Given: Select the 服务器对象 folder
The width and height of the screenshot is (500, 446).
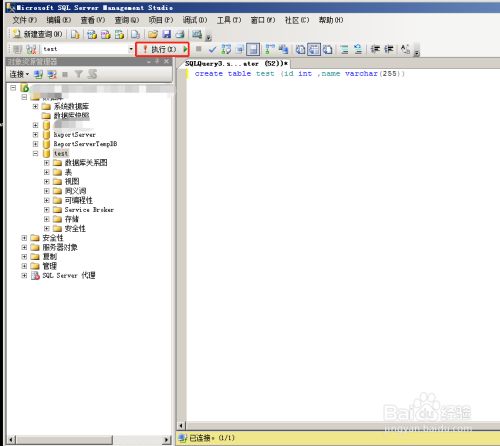Looking at the screenshot, I should (60, 247).
